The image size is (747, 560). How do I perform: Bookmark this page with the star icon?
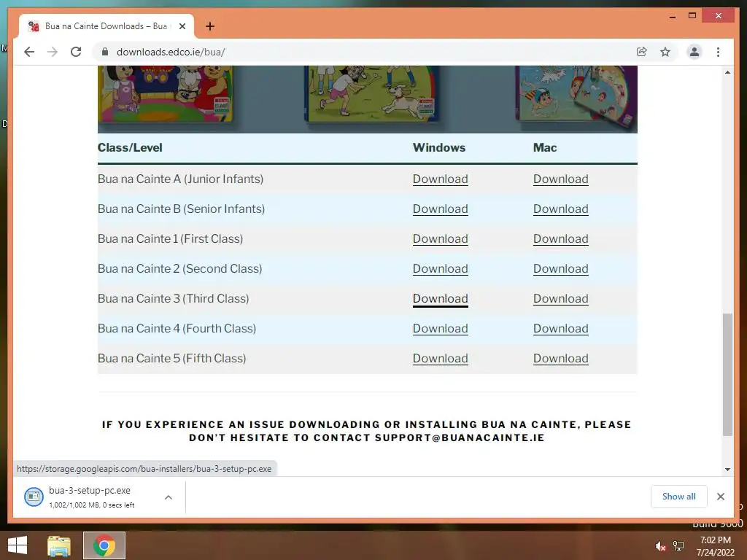pos(665,52)
